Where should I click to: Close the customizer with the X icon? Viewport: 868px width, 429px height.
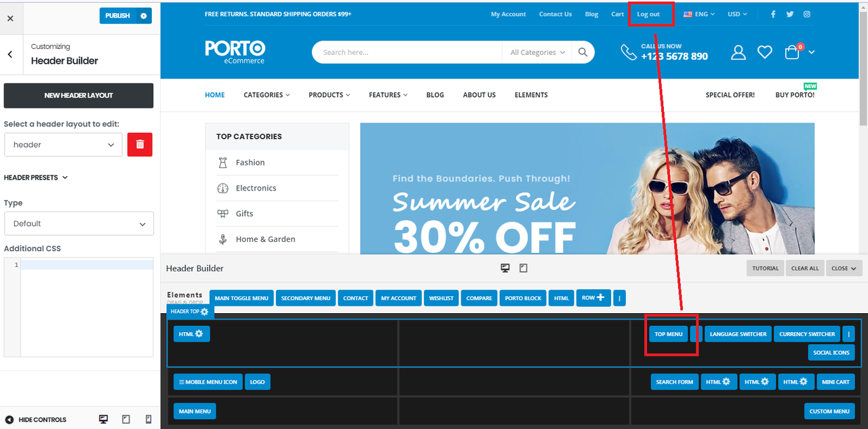click(x=10, y=18)
